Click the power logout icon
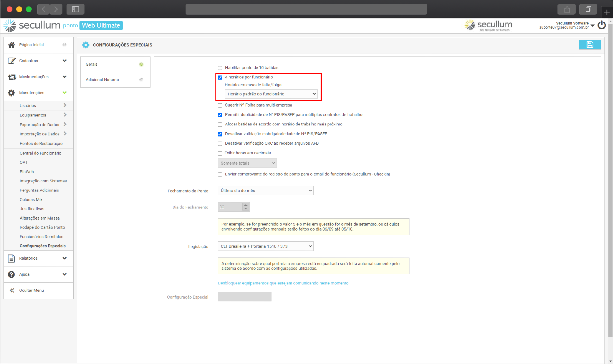The height and width of the screenshot is (364, 613). point(601,25)
